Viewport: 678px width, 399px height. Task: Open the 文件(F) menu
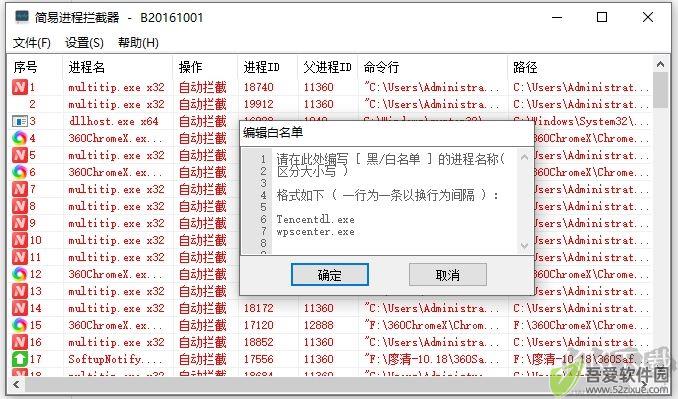[x=32, y=43]
